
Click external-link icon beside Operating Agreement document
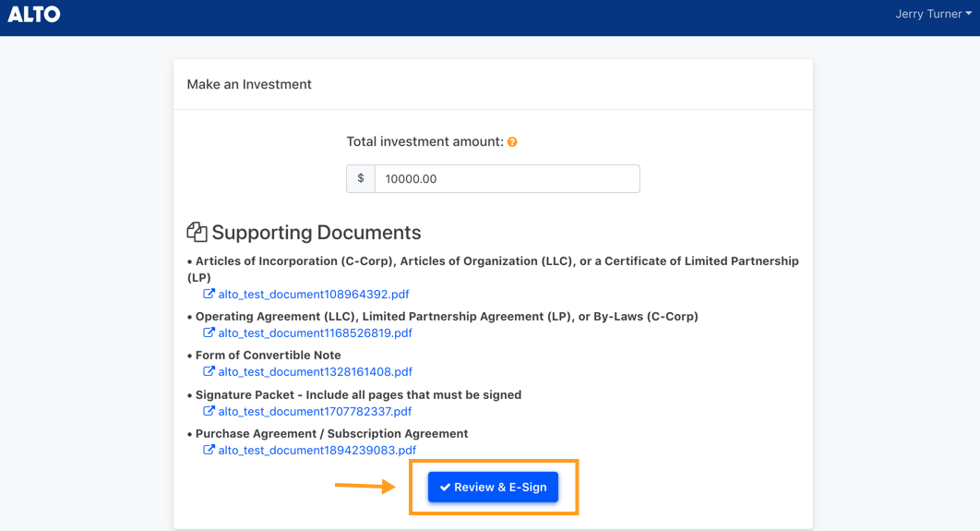tap(209, 332)
